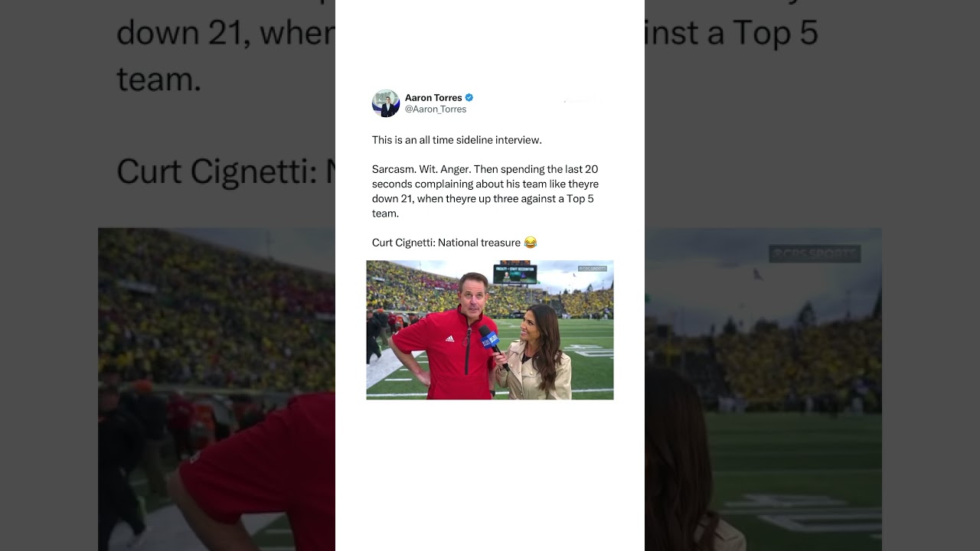Click the blue verified badge
The image size is (980, 551).
point(469,98)
